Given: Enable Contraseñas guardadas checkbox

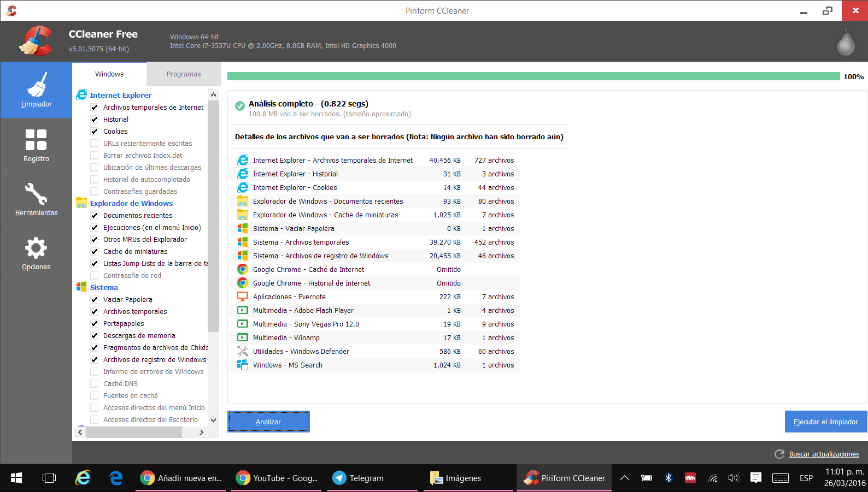Looking at the screenshot, I should point(95,191).
